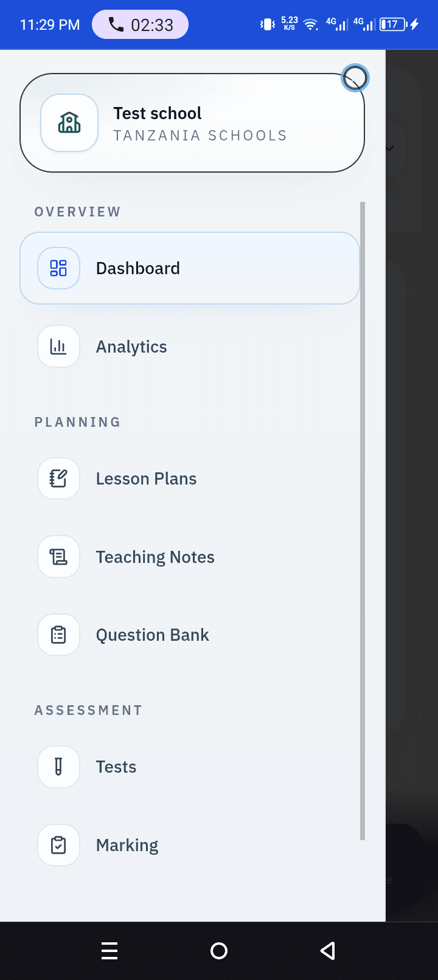Select the Question Bank clipboard icon
The height and width of the screenshot is (980, 438).
[58, 634]
